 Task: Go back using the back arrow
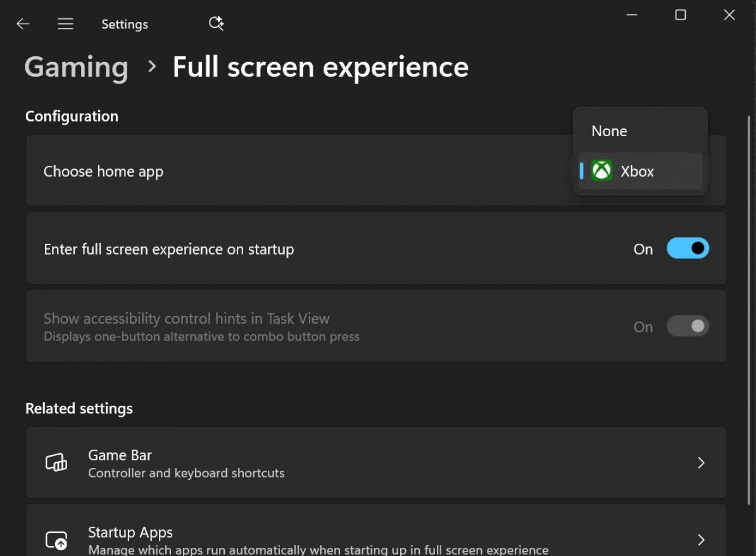(23, 24)
